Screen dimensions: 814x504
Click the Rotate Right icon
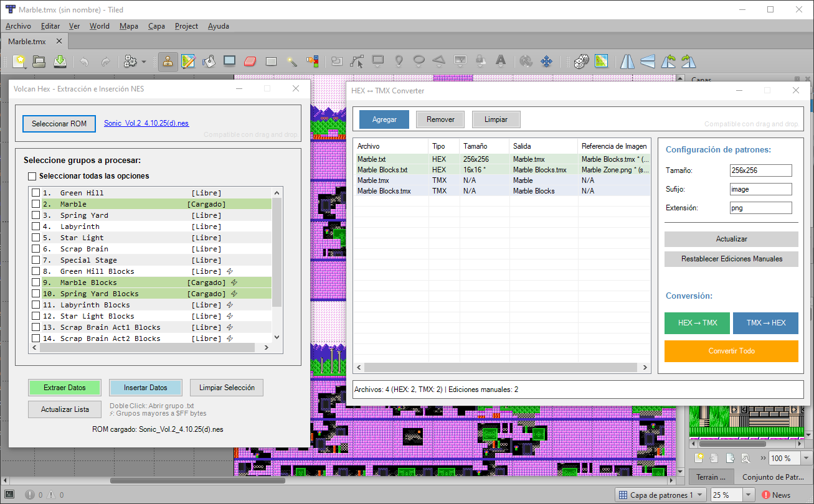click(688, 61)
